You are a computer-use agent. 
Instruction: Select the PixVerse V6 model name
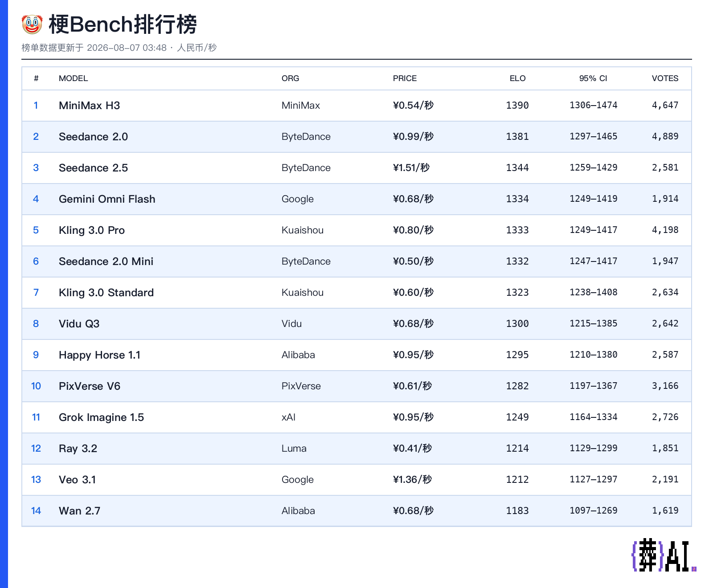pos(90,386)
